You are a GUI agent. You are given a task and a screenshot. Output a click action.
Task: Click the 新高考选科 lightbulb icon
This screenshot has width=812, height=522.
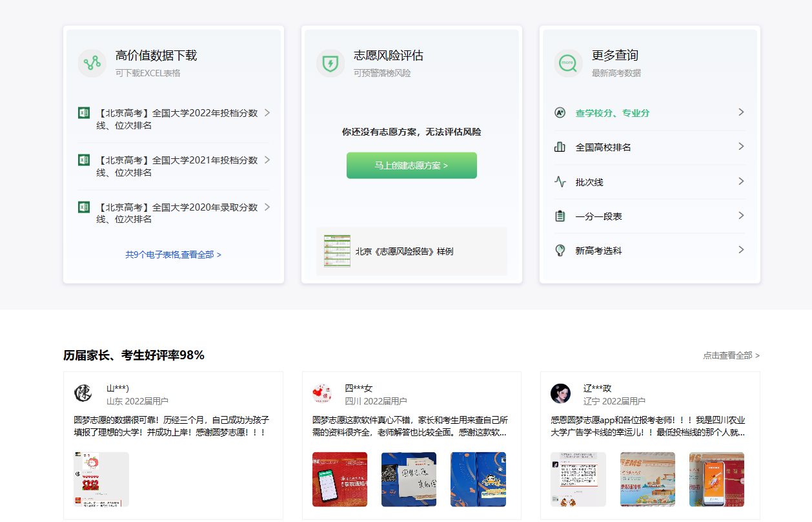click(560, 250)
